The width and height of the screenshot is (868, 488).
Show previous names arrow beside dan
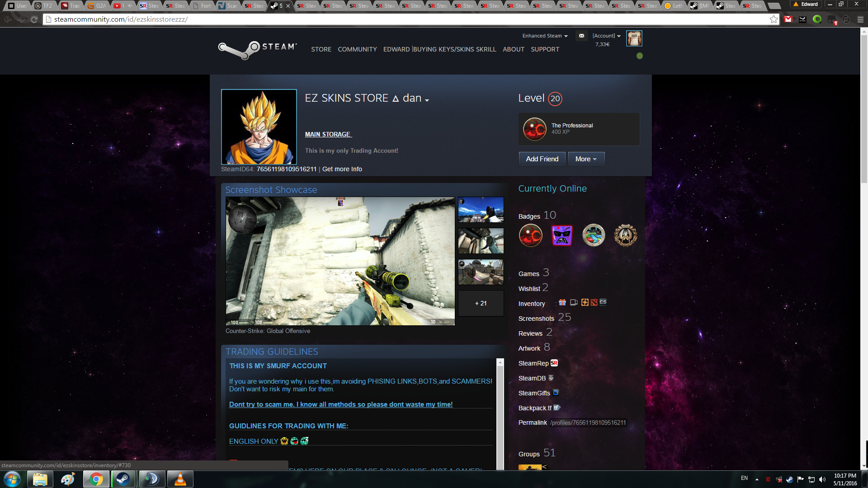pos(427,100)
